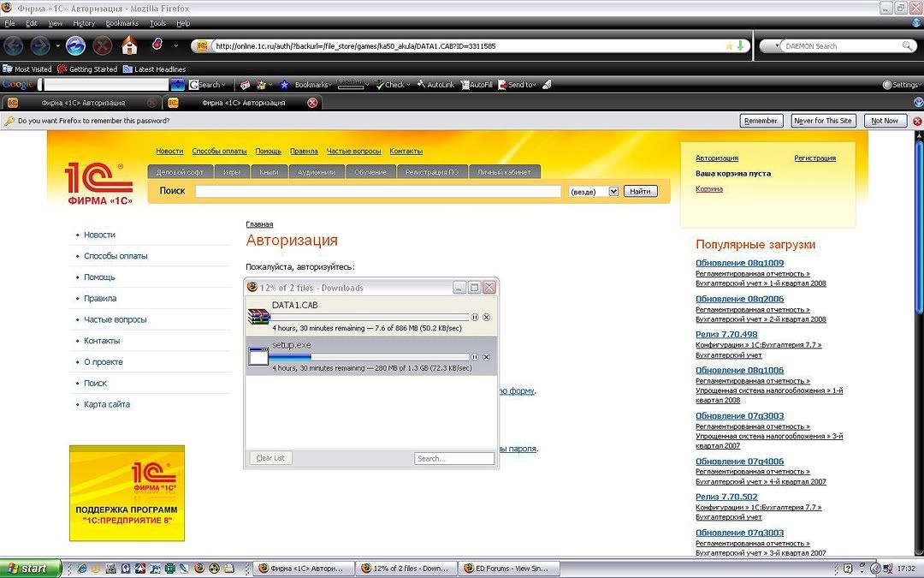Click the Remember password button
The height and width of the screenshot is (578, 924).
click(x=761, y=121)
